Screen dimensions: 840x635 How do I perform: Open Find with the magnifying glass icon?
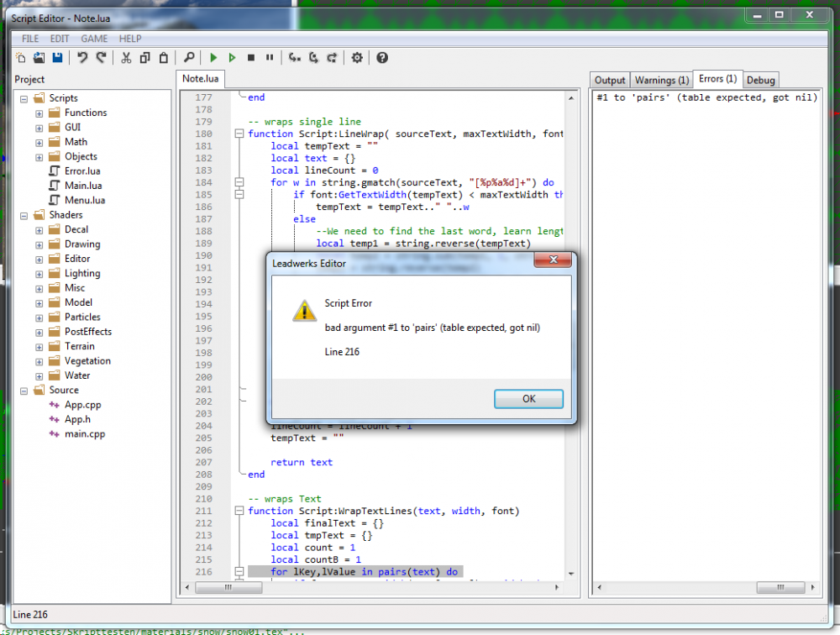189,58
